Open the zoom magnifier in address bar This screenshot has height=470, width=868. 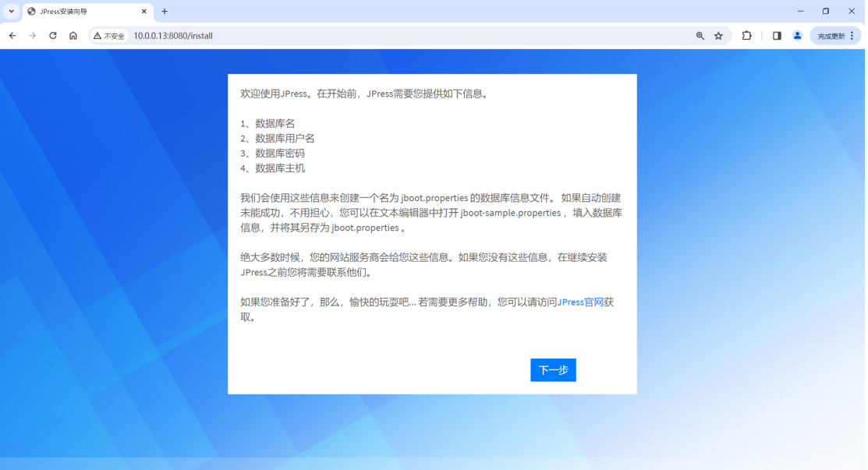[700, 36]
